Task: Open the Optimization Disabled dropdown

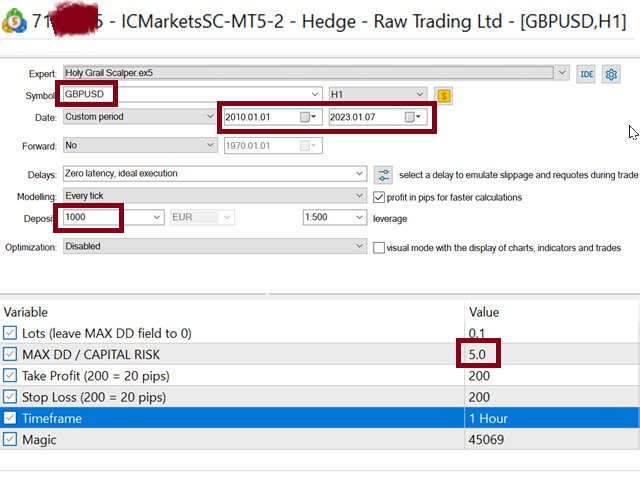Action: tap(215, 247)
